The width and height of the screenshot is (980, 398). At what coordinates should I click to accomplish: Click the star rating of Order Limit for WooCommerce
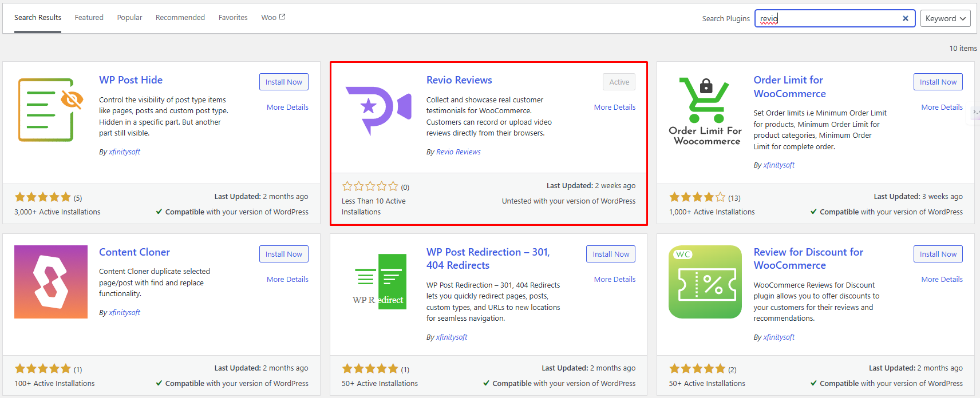[697, 197]
